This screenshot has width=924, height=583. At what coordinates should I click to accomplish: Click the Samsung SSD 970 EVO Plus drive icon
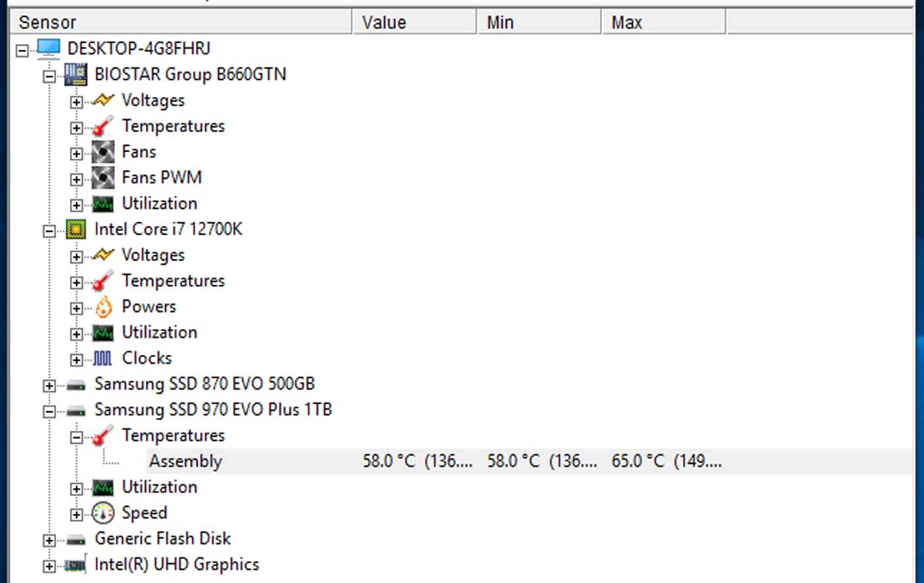[75, 411]
